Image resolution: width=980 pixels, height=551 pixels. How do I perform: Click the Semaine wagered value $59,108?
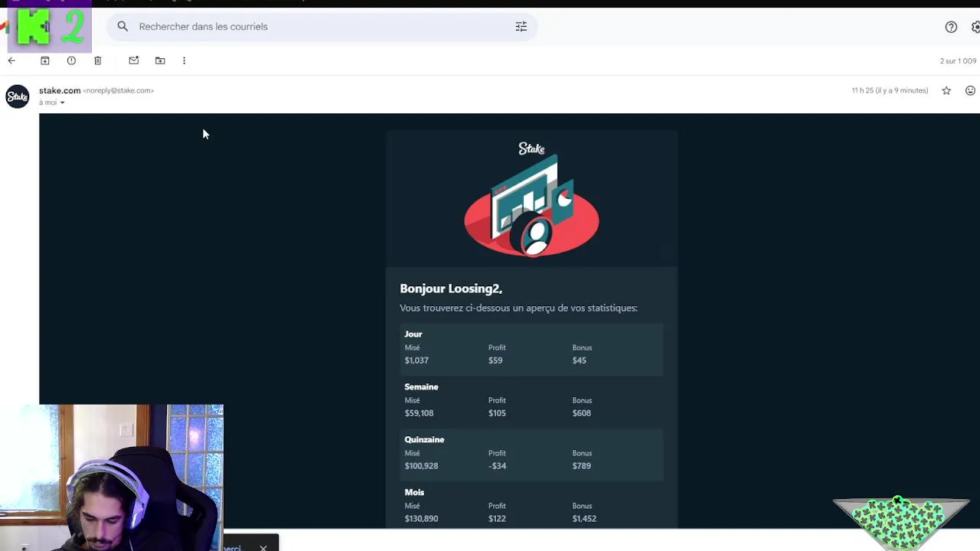[x=419, y=413]
